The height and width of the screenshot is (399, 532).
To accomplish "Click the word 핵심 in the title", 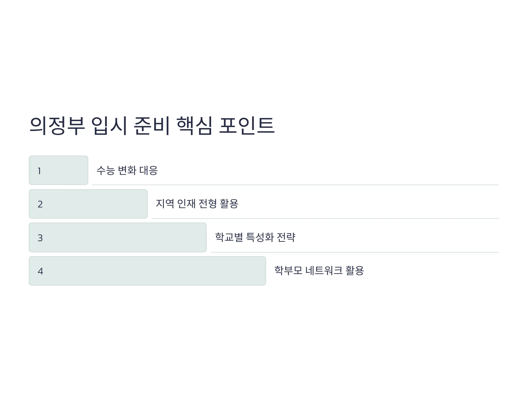I will tap(195, 126).
